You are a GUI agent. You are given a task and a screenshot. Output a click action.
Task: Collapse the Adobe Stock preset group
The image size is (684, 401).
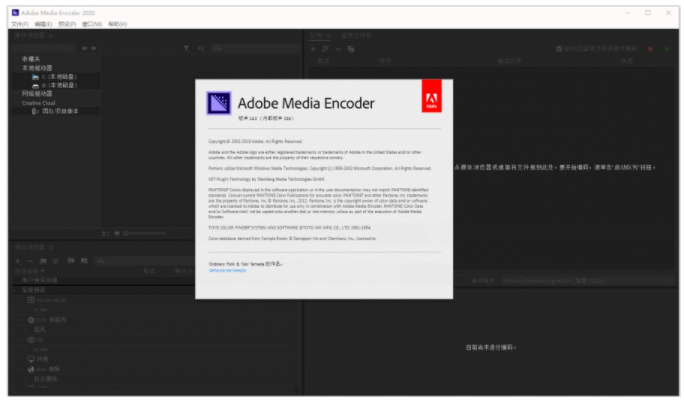click(x=21, y=300)
